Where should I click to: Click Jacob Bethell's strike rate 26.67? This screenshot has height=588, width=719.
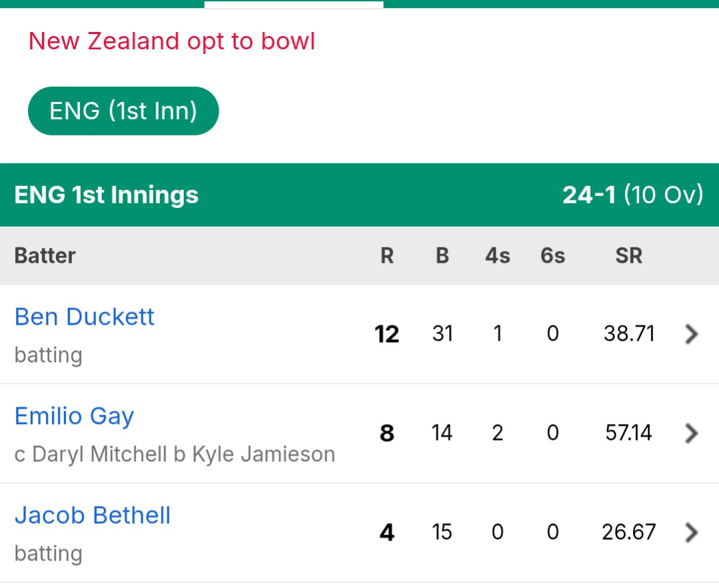point(628,533)
